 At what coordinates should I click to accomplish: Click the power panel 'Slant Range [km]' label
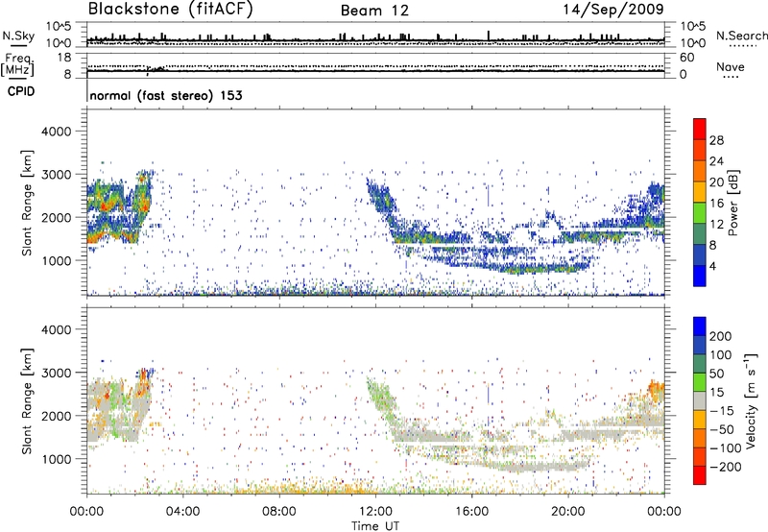(27, 203)
